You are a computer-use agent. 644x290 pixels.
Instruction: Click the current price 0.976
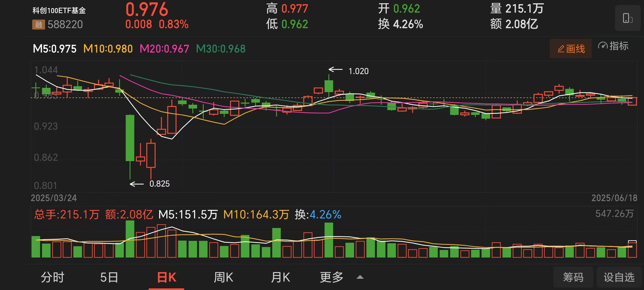(x=147, y=10)
